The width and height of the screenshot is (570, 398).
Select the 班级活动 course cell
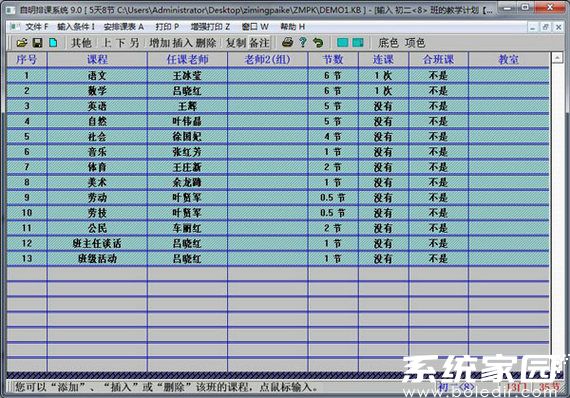coord(97,259)
